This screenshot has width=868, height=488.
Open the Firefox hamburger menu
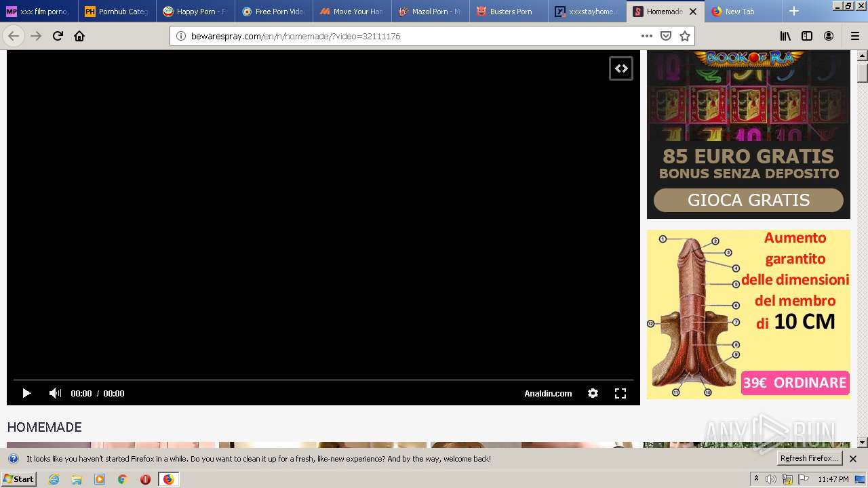(x=855, y=36)
